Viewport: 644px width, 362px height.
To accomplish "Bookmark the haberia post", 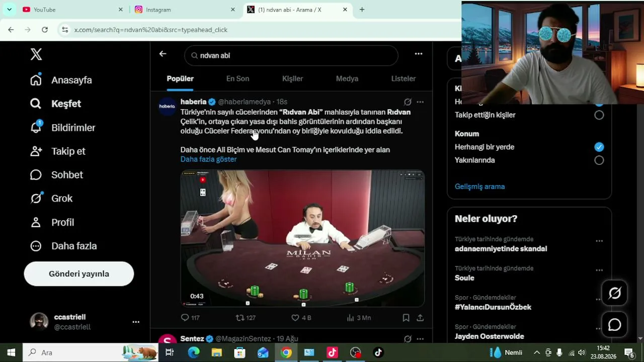I will (x=406, y=318).
